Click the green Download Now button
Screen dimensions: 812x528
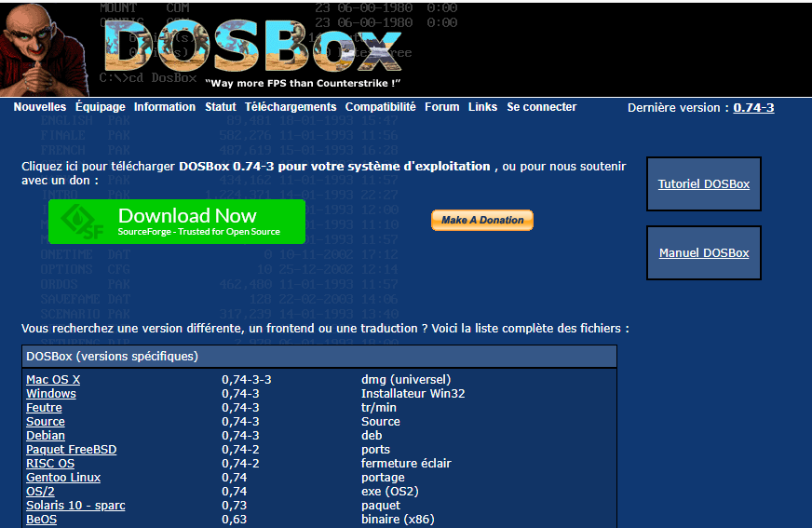[x=177, y=222]
